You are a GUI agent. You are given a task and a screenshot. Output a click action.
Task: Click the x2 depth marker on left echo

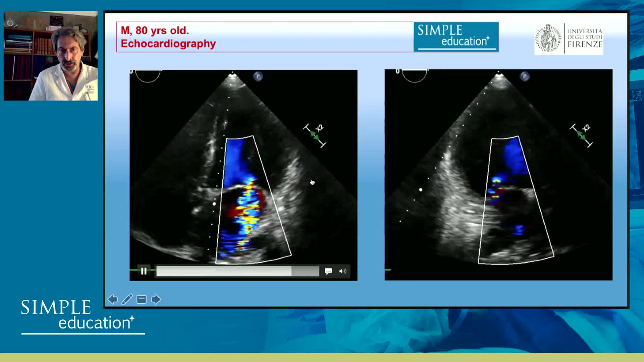(315, 135)
